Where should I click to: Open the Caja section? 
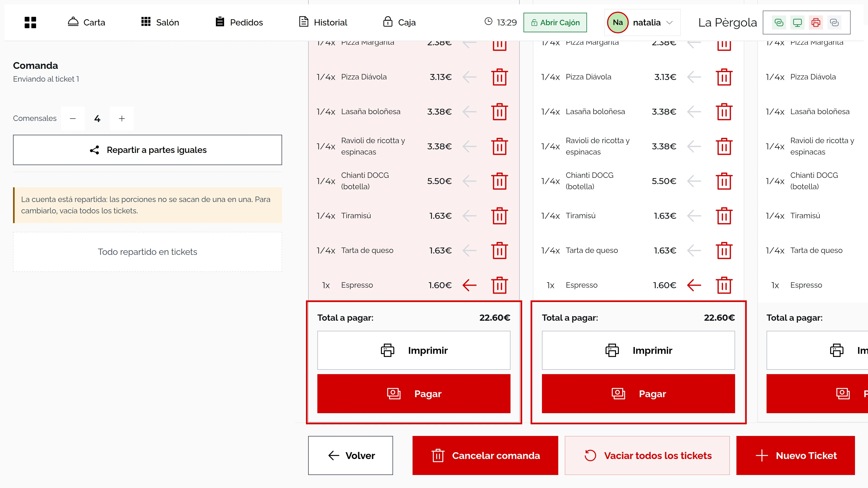399,22
